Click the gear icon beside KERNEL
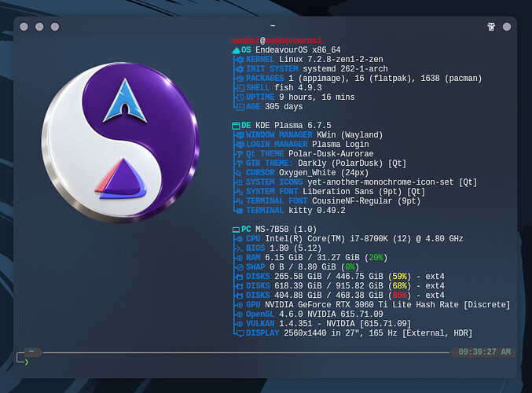 (x=240, y=60)
